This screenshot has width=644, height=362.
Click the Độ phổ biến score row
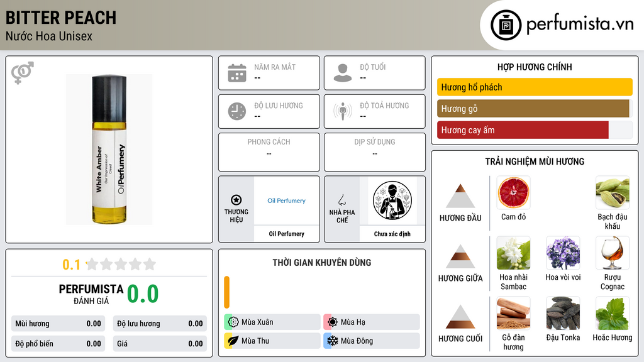(x=58, y=344)
